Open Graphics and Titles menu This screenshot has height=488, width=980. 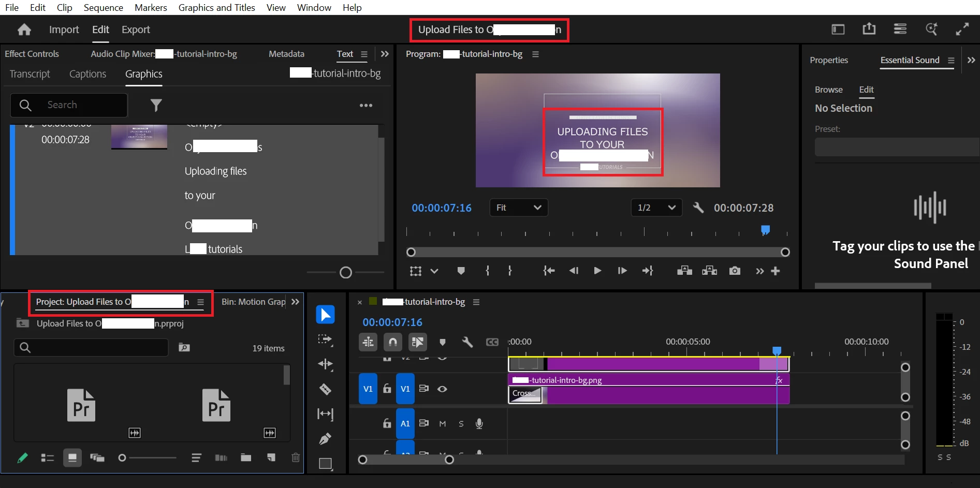(216, 7)
